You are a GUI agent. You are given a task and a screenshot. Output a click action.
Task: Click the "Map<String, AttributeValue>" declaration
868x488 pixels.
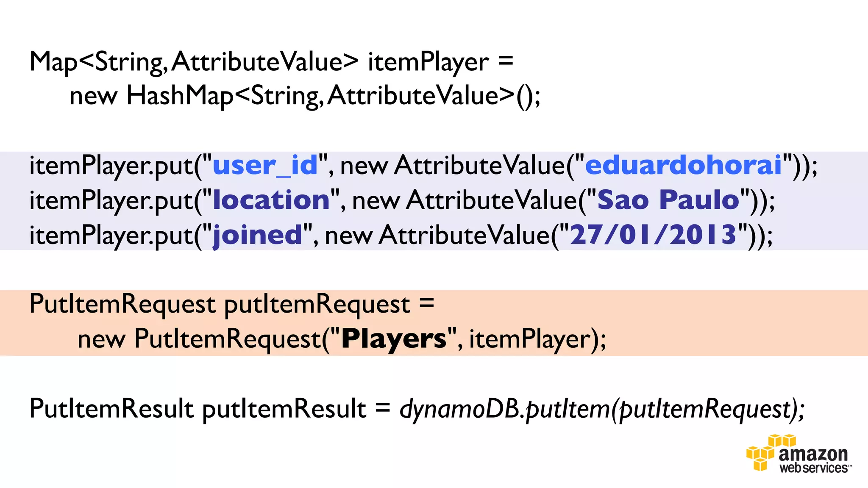click(194, 62)
